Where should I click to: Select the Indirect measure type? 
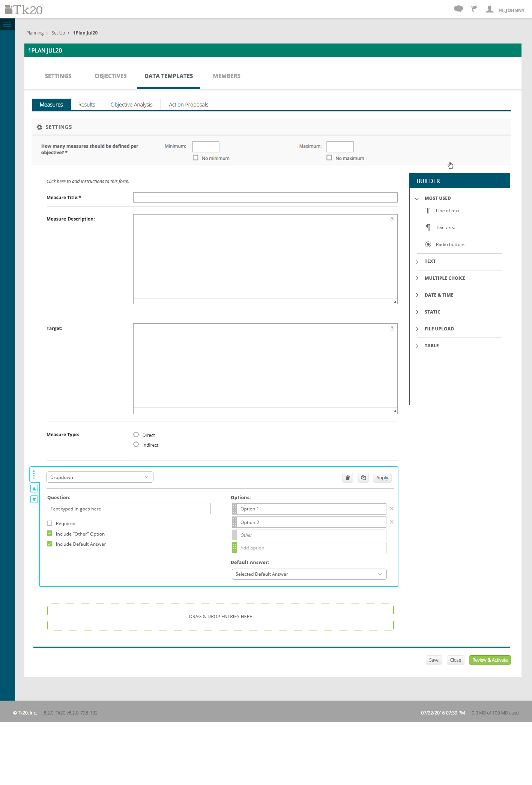coord(136,444)
